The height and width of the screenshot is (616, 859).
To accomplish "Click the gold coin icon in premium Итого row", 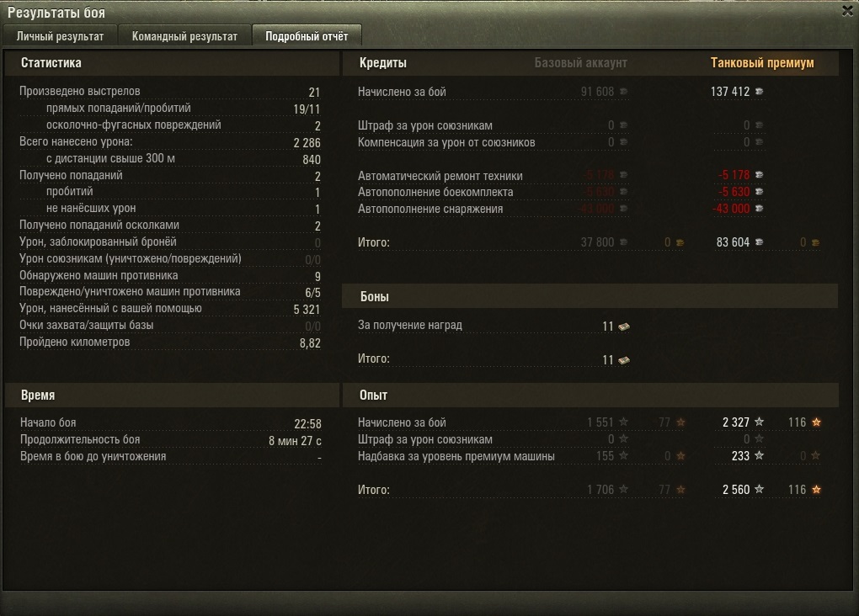I will (x=816, y=242).
